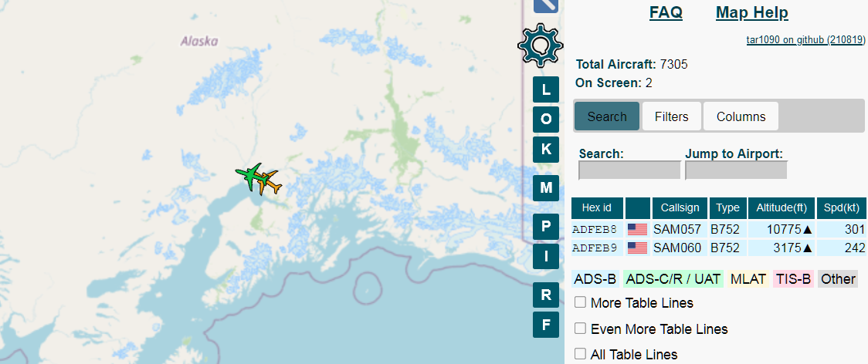Toggle the R map button
Image resolution: width=868 pixels, height=364 pixels.
coord(546,295)
